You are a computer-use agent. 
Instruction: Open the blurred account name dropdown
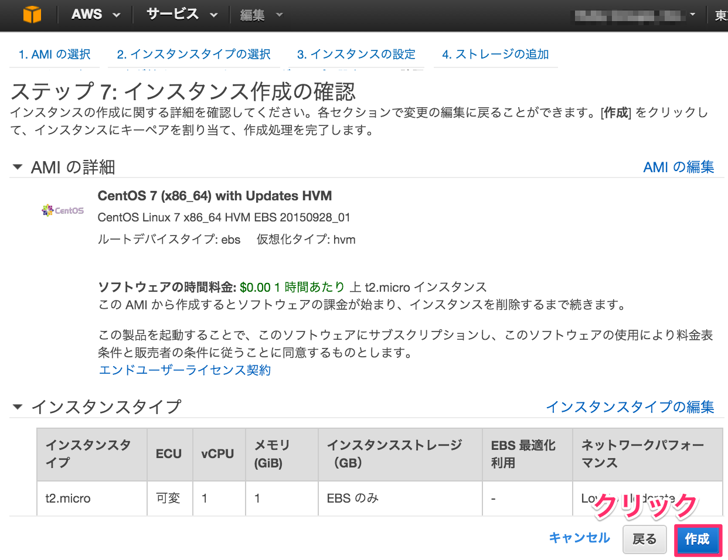pyautogui.click(x=635, y=15)
